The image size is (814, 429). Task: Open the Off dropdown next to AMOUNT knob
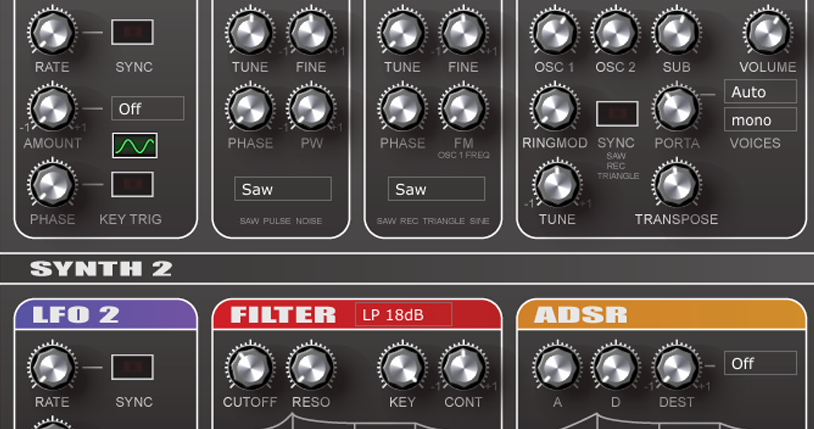[x=147, y=108]
